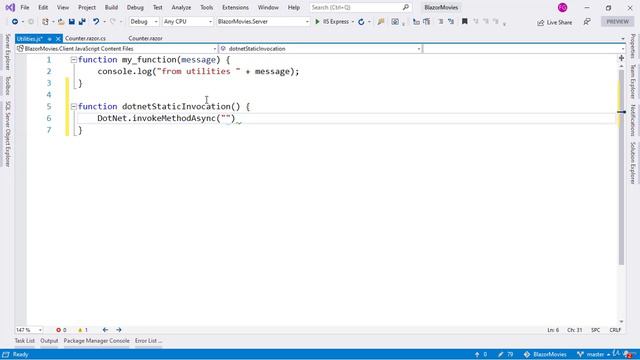
Task: Pin the Utilities.js tab
Action: (49, 39)
